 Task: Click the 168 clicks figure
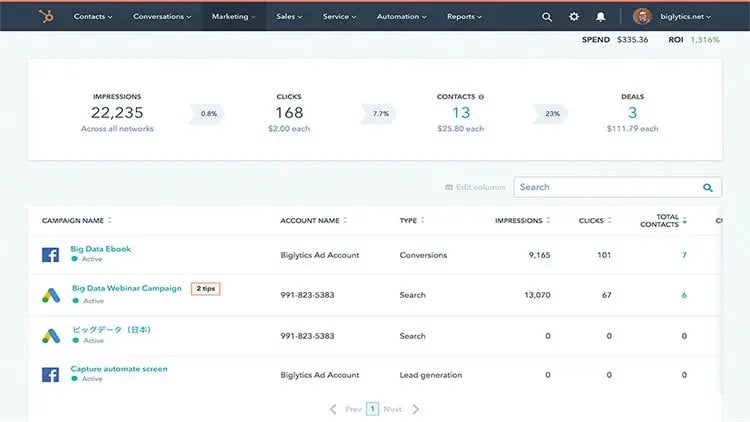(289, 113)
